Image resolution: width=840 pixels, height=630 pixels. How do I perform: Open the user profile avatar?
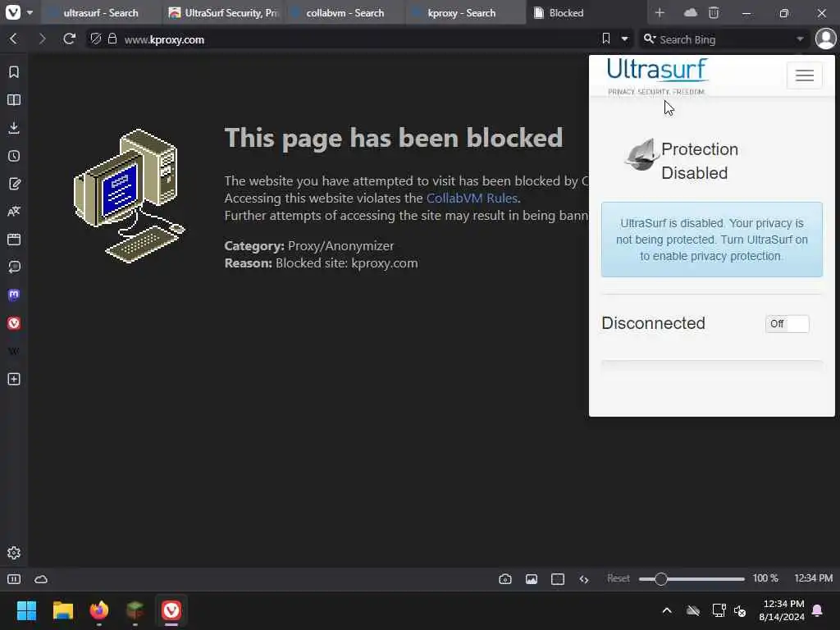(x=825, y=39)
